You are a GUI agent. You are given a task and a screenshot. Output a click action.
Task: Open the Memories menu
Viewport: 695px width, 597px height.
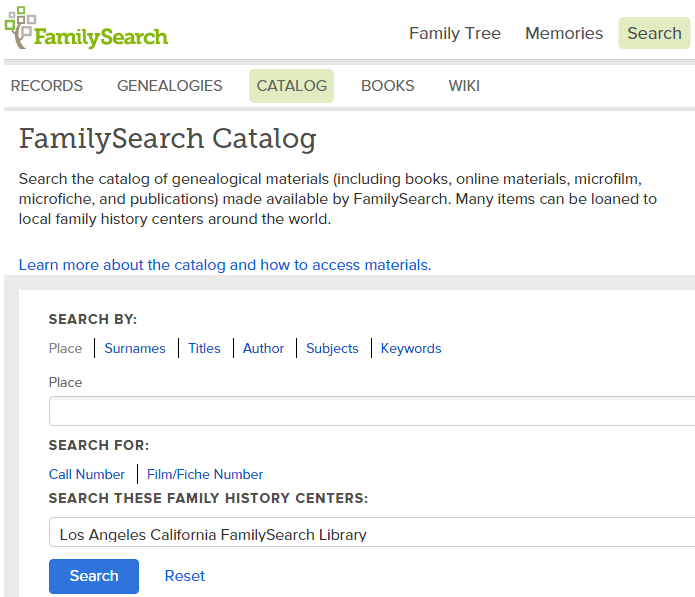tap(563, 33)
